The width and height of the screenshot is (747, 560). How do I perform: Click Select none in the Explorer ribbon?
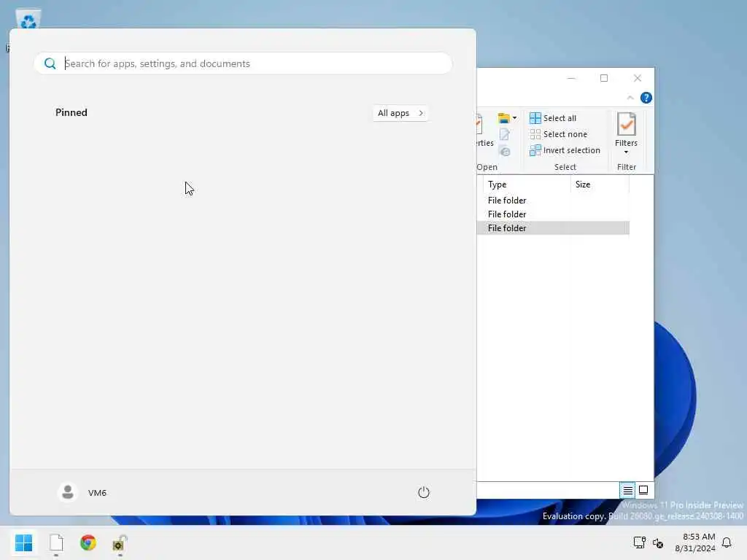pos(558,134)
